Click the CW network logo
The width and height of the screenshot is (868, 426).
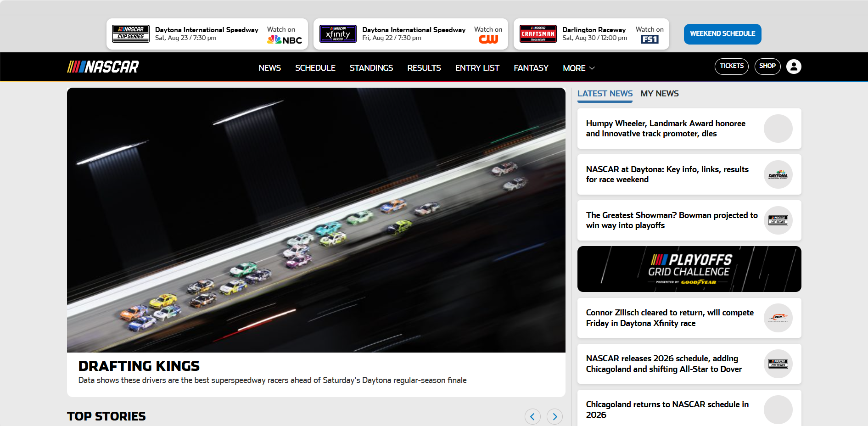[488, 39]
